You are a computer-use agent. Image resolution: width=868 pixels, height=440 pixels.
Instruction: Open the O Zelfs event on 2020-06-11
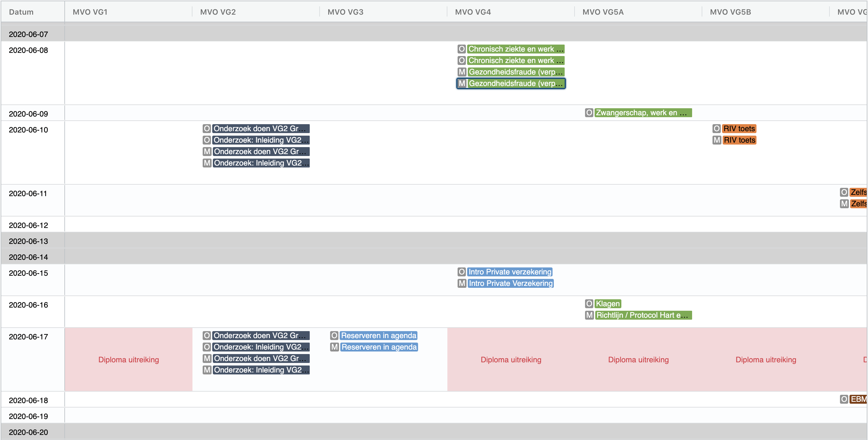click(x=853, y=192)
